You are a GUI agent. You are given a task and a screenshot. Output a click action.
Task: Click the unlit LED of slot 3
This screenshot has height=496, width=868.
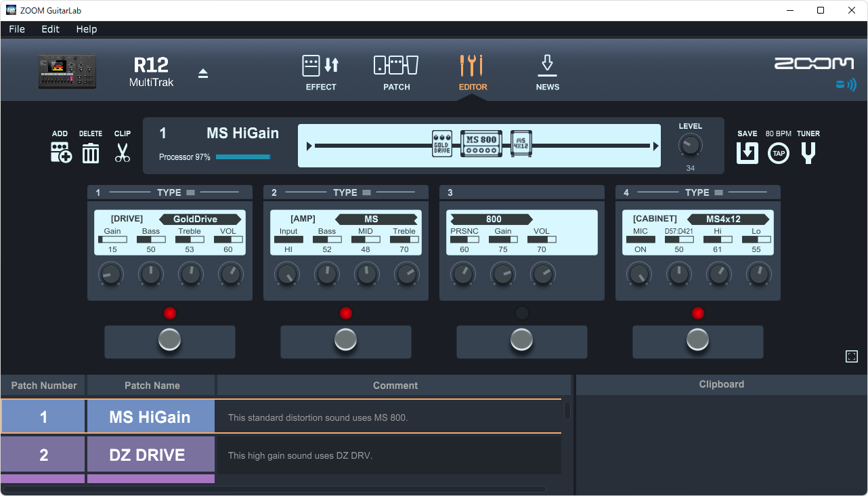click(522, 313)
